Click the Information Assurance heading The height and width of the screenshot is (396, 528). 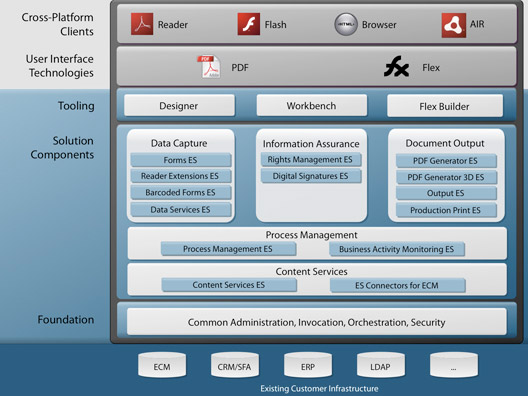(x=311, y=144)
